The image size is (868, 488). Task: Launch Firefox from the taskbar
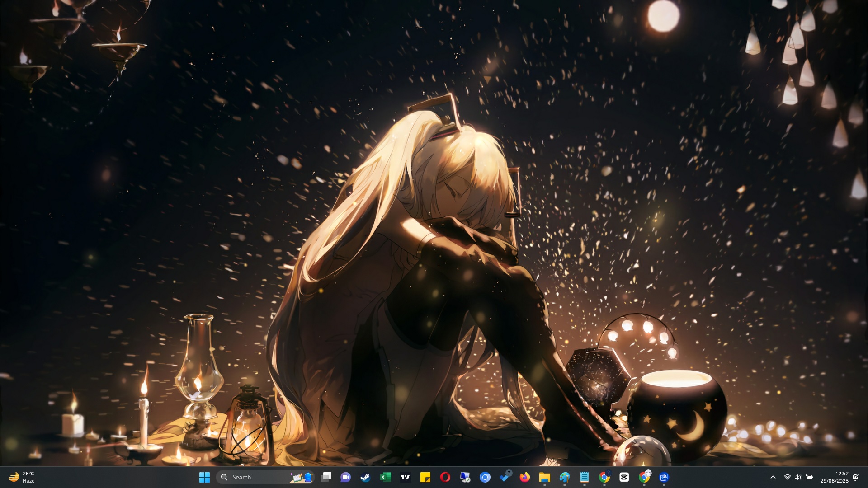tap(525, 477)
